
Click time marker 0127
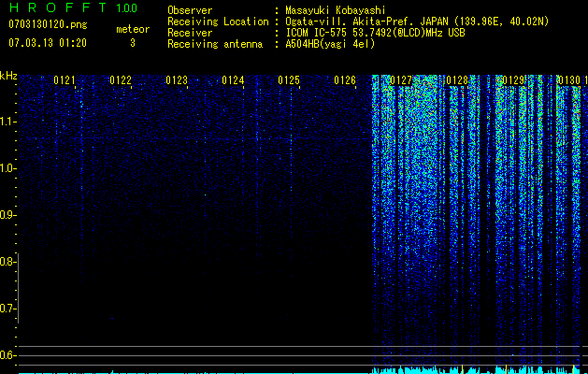pos(401,80)
